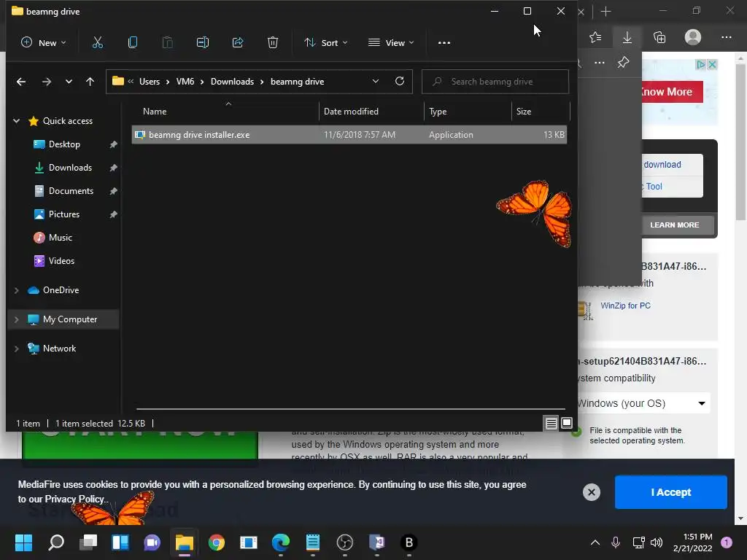747x560 pixels.
Task: Open the View dropdown
Action: coord(391,42)
